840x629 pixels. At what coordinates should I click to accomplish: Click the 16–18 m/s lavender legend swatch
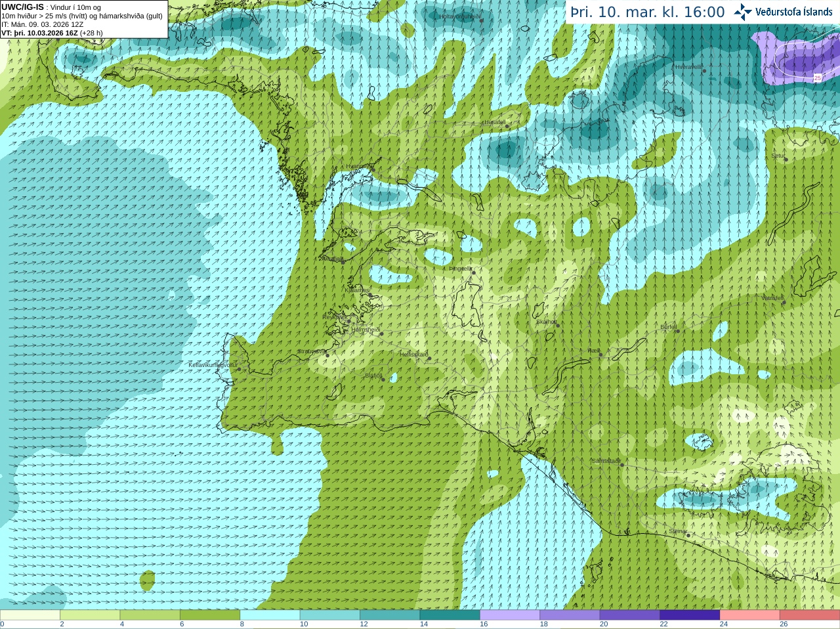510,615
